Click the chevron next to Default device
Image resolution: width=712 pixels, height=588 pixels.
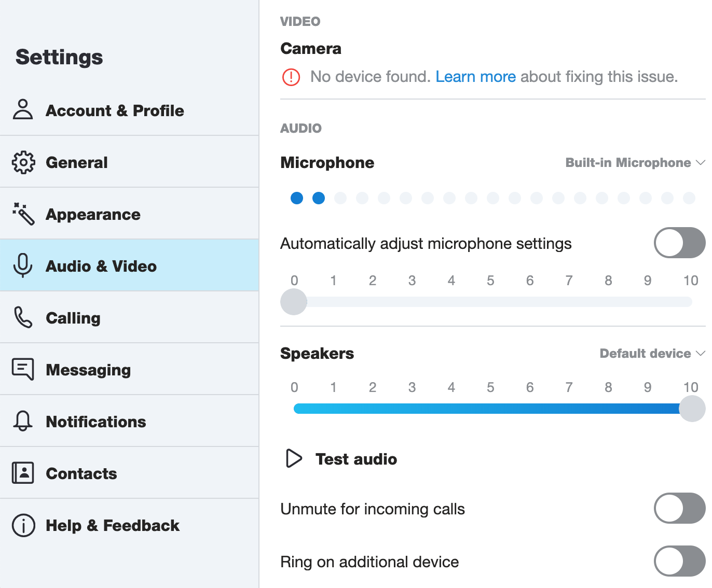click(700, 354)
